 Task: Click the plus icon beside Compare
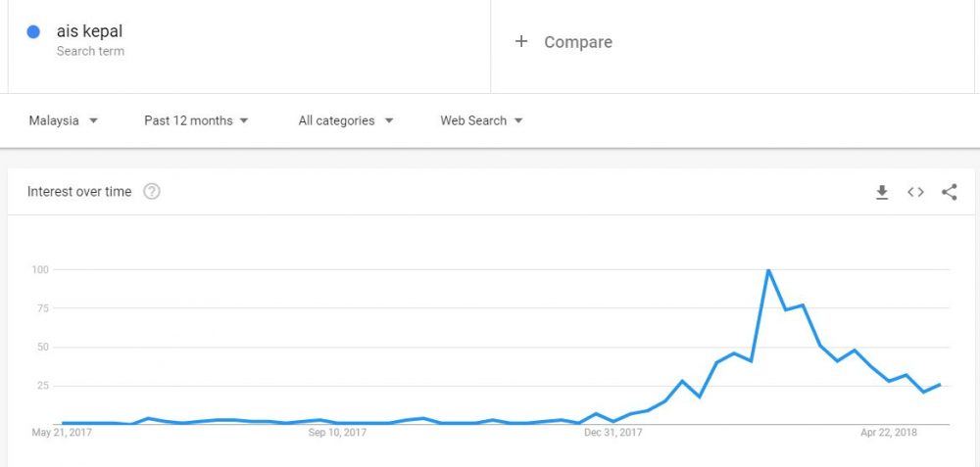click(x=521, y=42)
